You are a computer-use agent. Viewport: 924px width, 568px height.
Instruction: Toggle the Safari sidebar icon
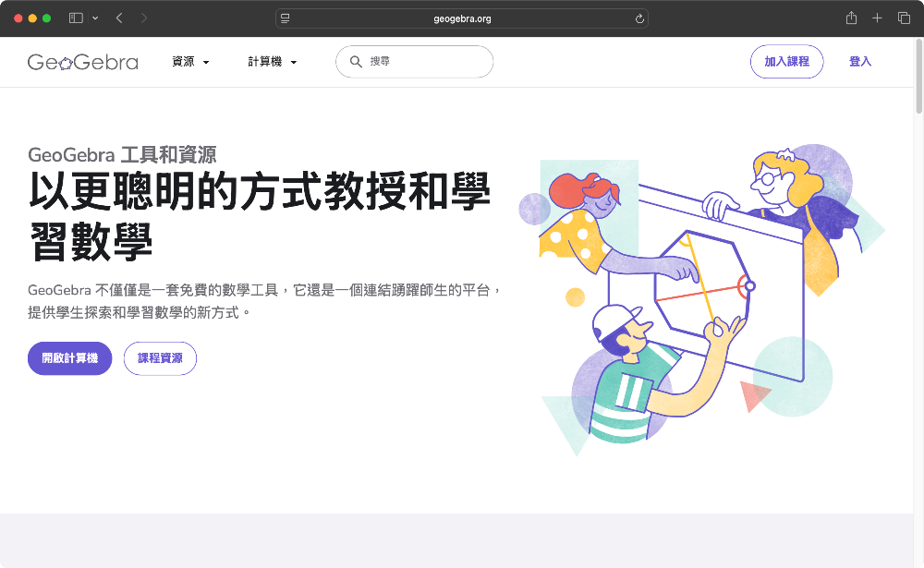[76, 18]
